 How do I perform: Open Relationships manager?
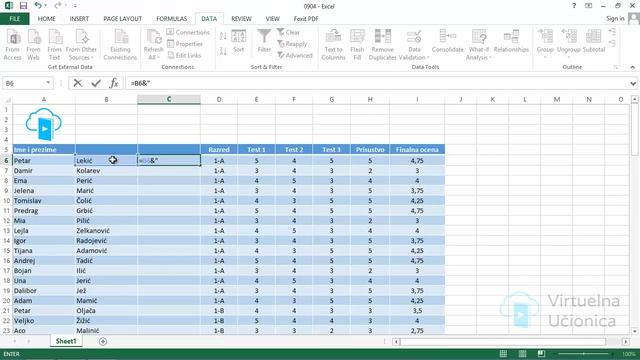coord(511,41)
